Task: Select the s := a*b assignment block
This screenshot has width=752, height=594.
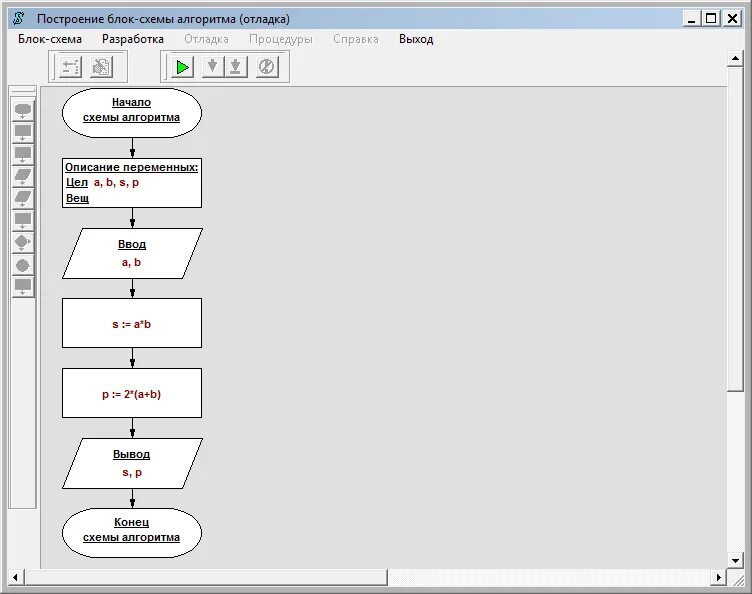Action: point(132,323)
